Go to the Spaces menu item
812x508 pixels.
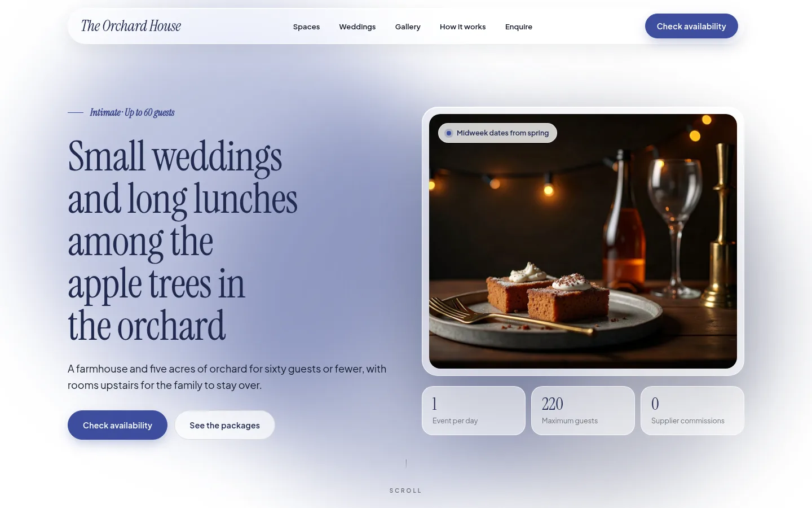tap(306, 27)
